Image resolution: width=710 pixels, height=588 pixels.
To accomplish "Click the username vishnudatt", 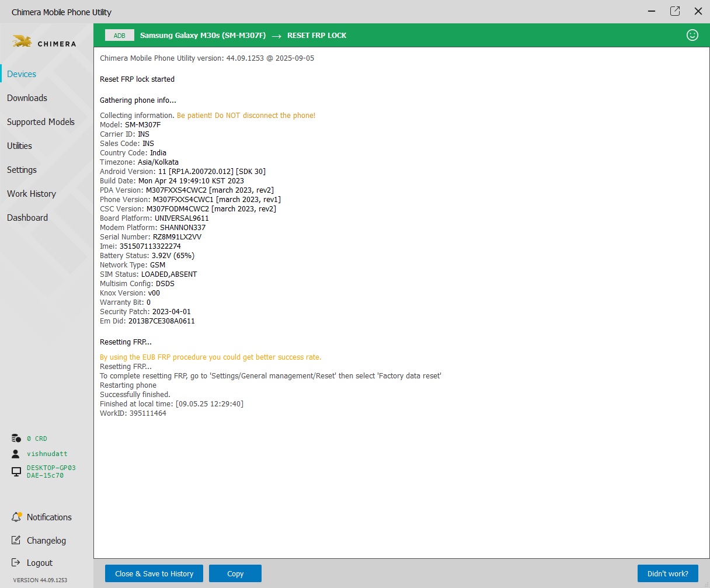I will point(47,454).
